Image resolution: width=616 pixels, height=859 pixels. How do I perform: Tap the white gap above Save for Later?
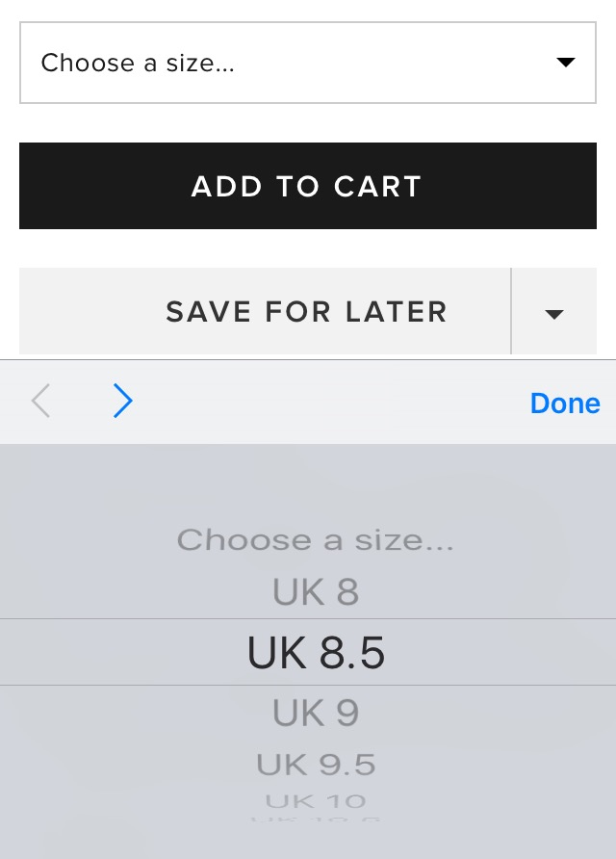[308, 248]
